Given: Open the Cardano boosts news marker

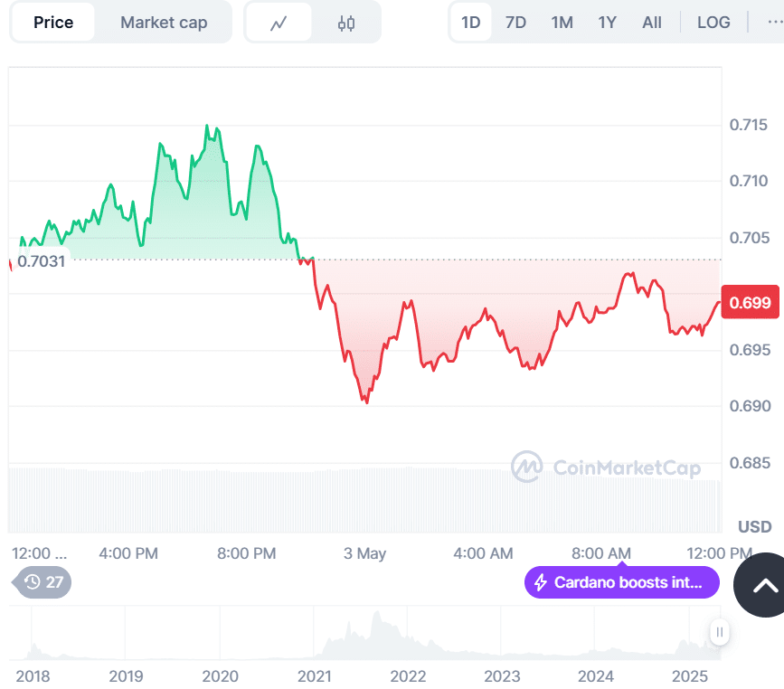Looking at the screenshot, I should [621, 582].
